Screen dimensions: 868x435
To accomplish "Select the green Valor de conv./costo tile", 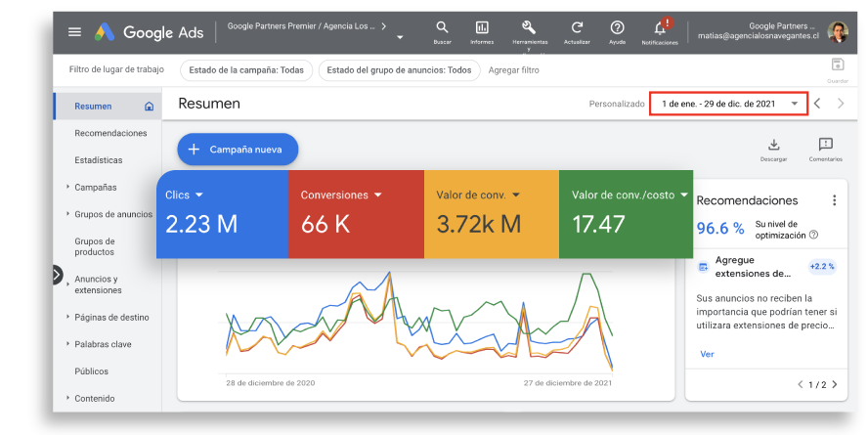I will point(627,214).
